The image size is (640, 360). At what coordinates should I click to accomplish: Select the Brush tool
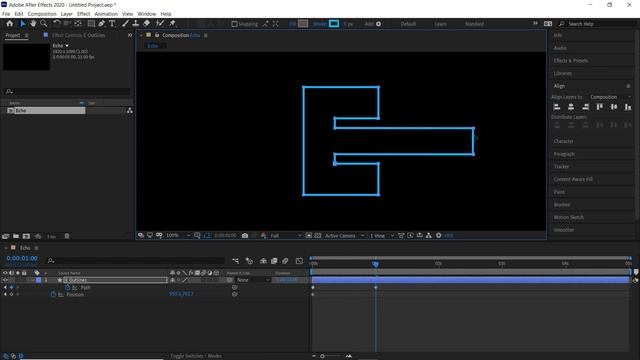(x=125, y=24)
